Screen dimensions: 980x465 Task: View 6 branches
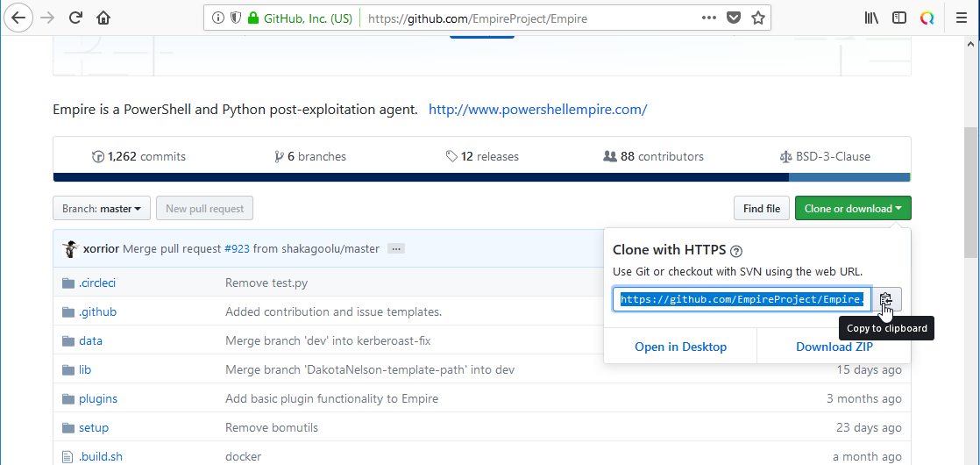(x=310, y=156)
